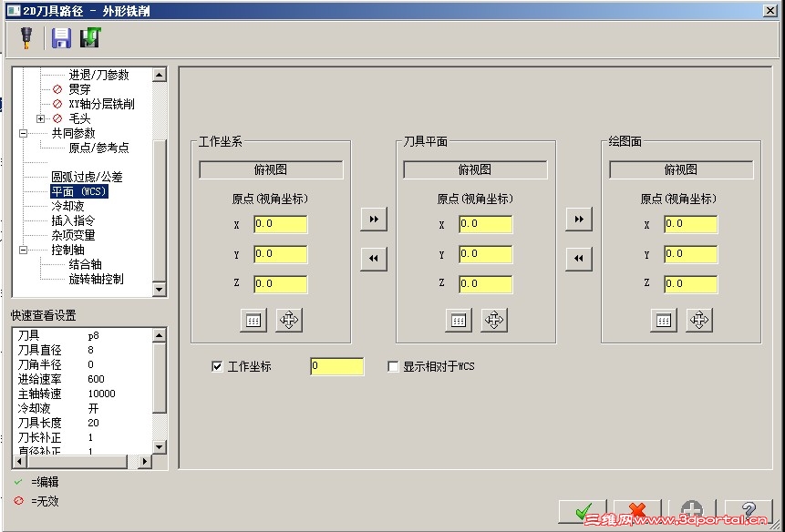Click tree panel scroll down arrow
785x532 pixels.
pyautogui.click(x=160, y=289)
